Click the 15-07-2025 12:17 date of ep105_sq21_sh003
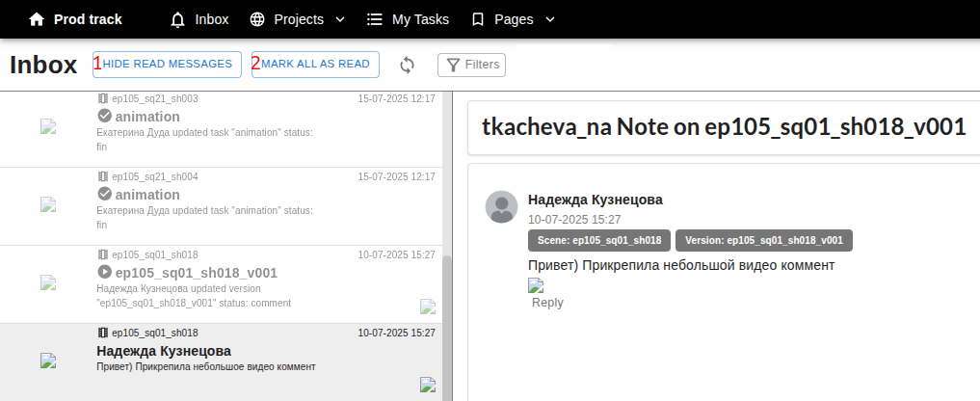 (x=396, y=98)
